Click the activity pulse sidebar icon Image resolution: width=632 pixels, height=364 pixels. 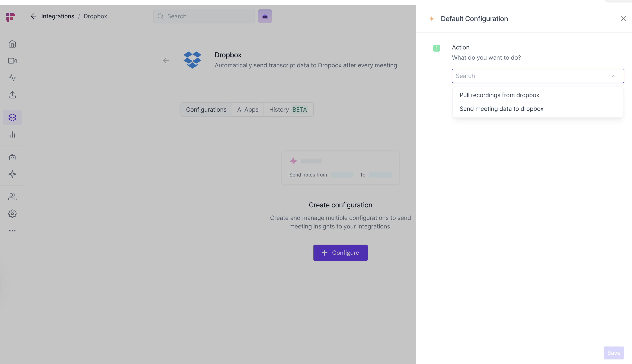(x=12, y=78)
